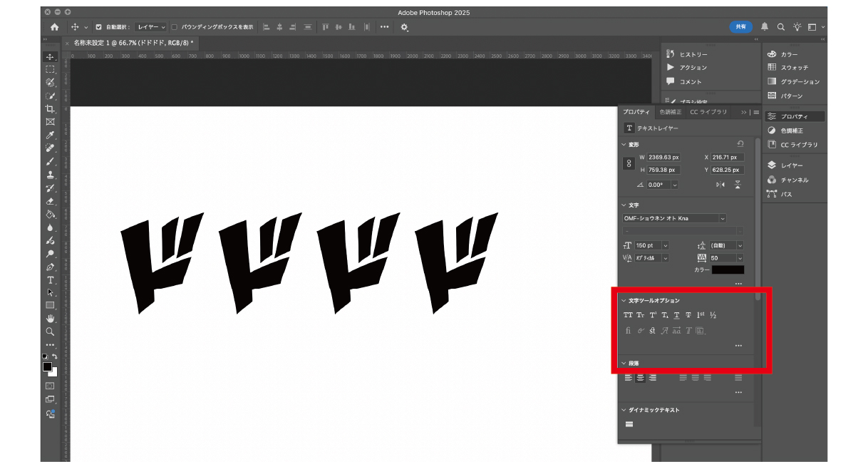Open the レイヤー auto-select dropdown
This screenshot has height=462, width=868.
tap(150, 27)
